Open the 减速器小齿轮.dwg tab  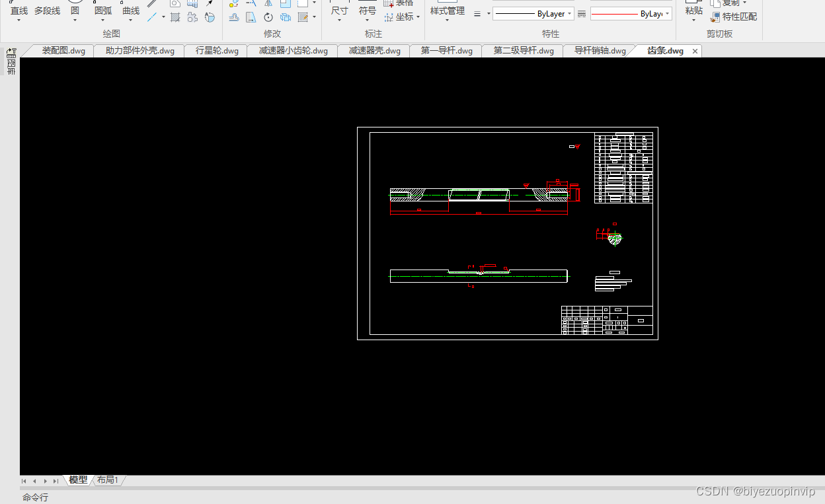tap(294, 51)
